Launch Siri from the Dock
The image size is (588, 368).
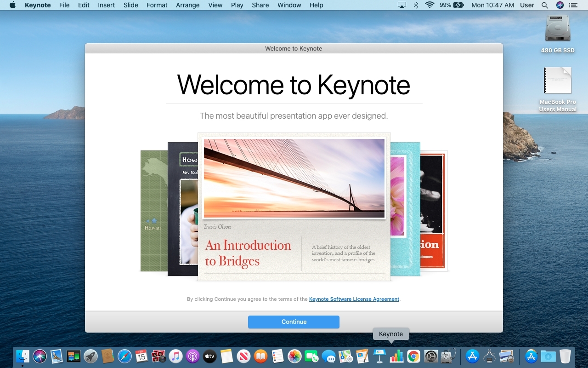point(40,356)
